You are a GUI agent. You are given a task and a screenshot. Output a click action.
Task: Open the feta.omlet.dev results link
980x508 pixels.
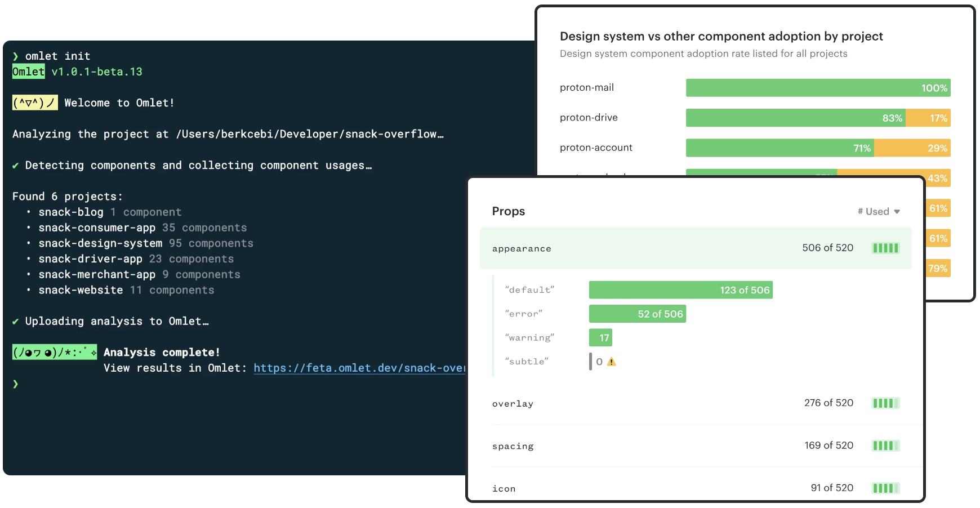pos(359,368)
